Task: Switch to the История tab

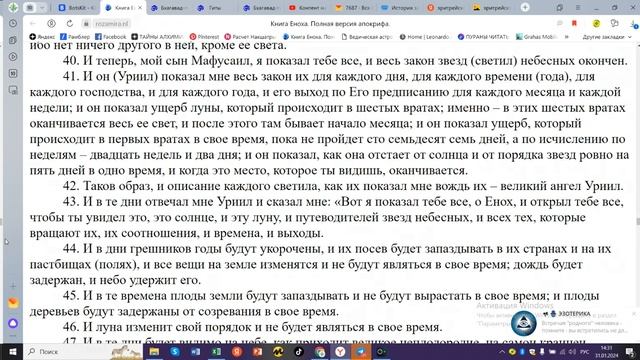Action: [400, 7]
